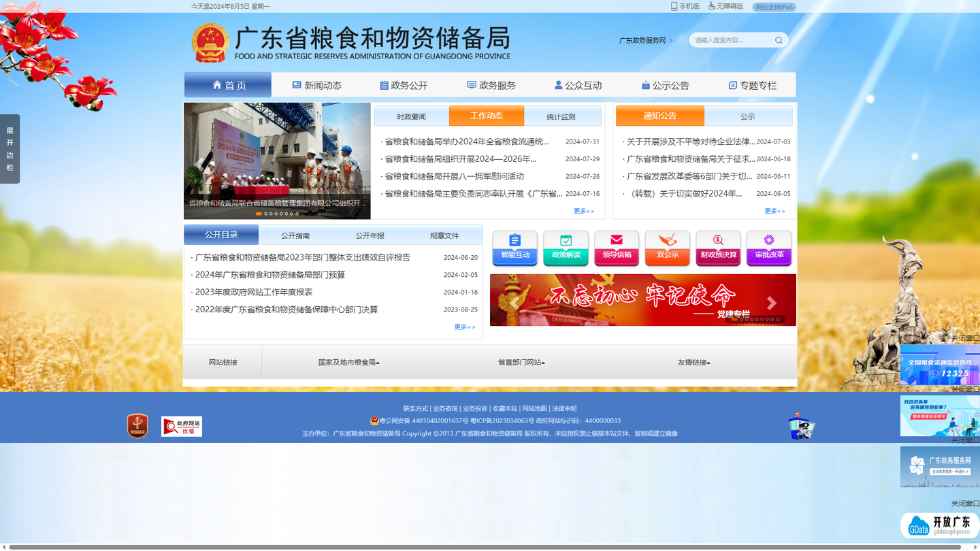Open 2023年部门整体支出绩效自评报告
This screenshot has width=980, height=551.
tap(302, 258)
